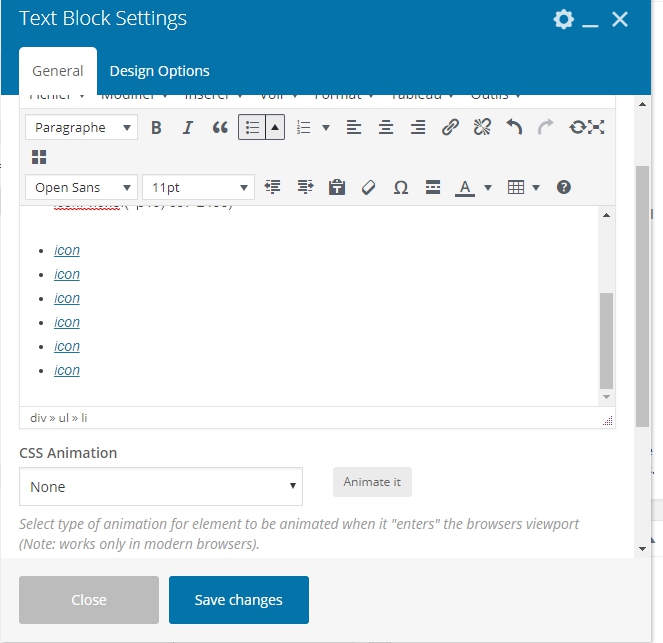
Task: Click the last icon link in list
Action: [x=67, y=370]
